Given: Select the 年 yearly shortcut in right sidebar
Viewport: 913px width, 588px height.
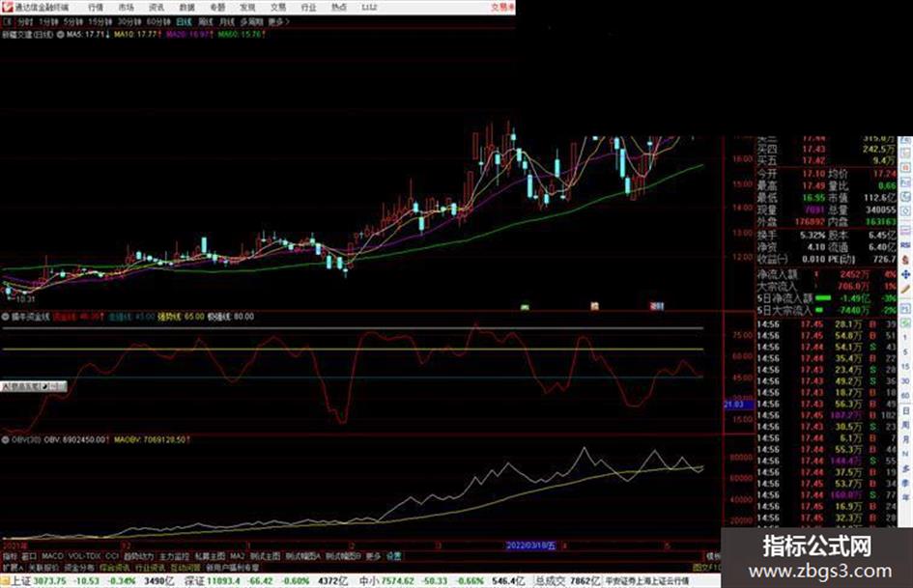Looking at the screenshot, I should coord(905,498).
